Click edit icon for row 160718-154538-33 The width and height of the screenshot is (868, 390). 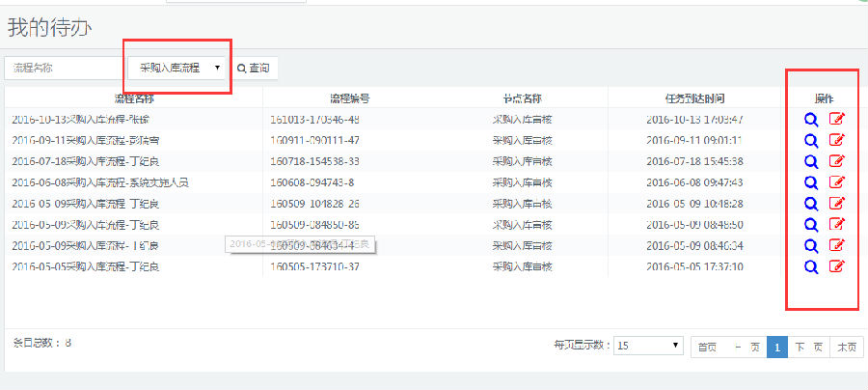pyautogui.click(x=837, y=161)
